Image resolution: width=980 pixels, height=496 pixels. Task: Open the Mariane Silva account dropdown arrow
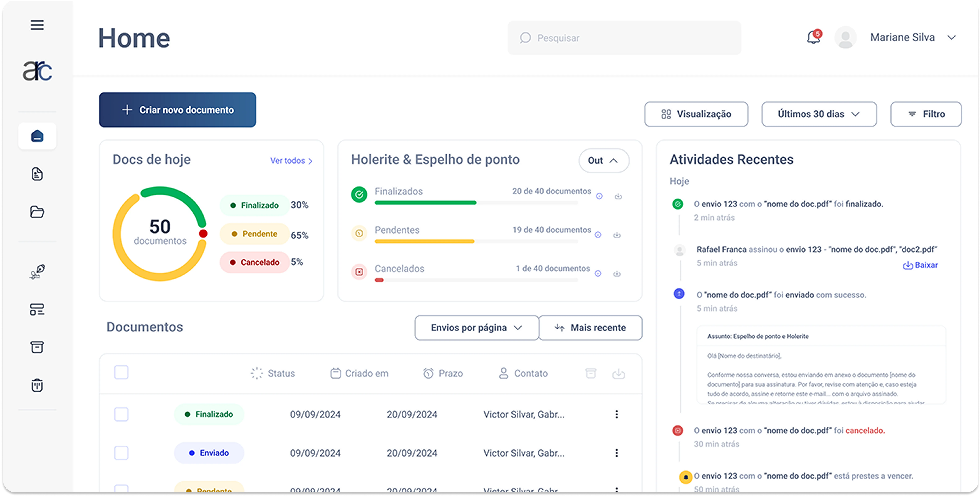[x=952, y=37]
